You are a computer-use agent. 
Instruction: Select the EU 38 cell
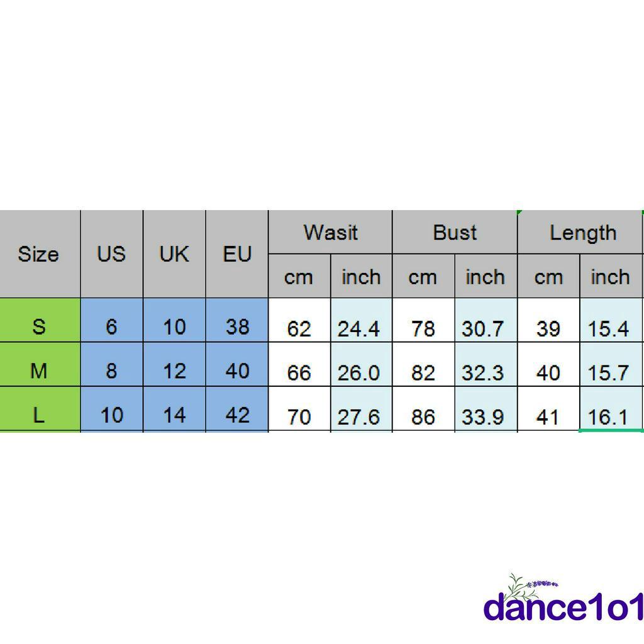pyautogui.click(x=237, y=326)
